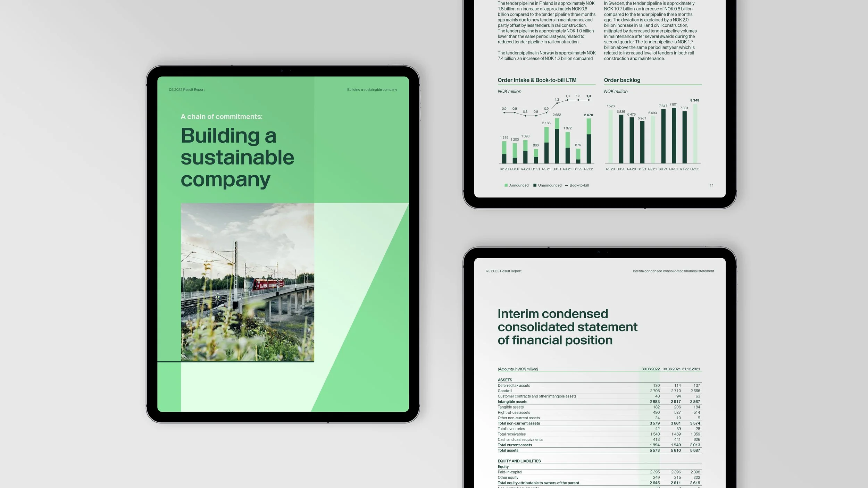Image resolution: width=868 pixels, height=488 pixels.
Task: Click the 31.12.2021 column header
Action: pos(691,369)
